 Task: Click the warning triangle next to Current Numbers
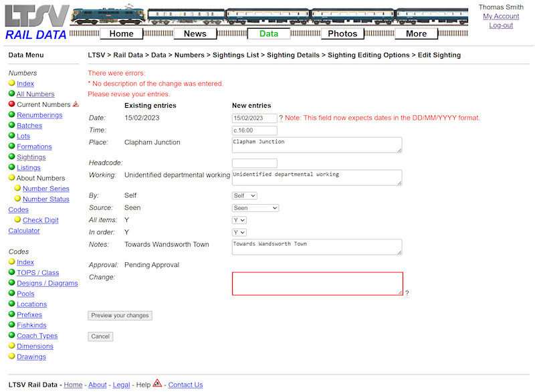coord(76,104)
